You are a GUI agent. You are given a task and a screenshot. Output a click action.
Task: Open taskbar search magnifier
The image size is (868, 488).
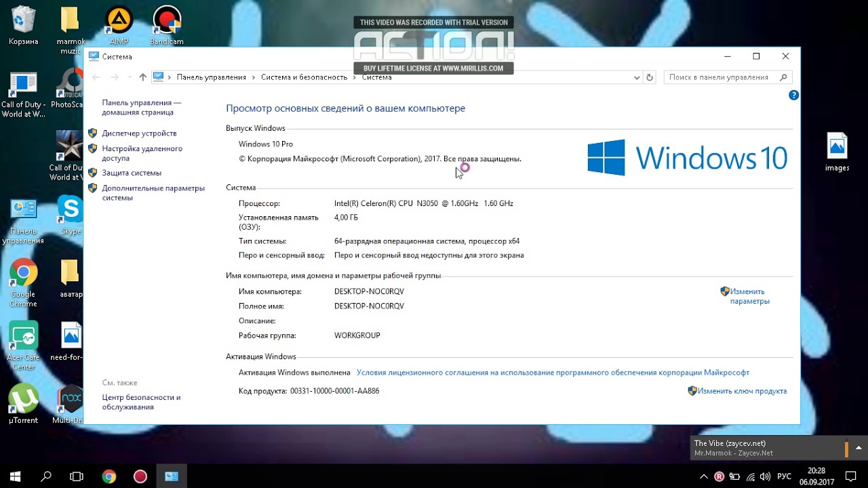click(46, 476)
